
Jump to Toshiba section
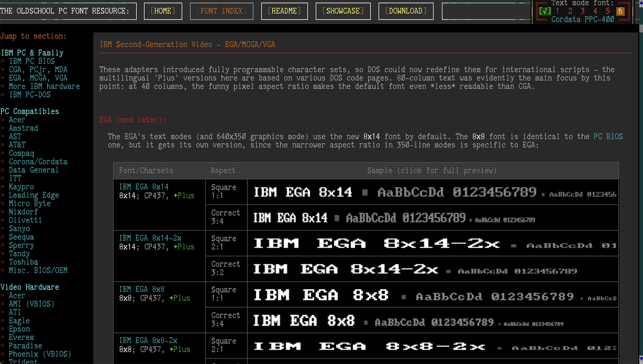pos(23,262)
